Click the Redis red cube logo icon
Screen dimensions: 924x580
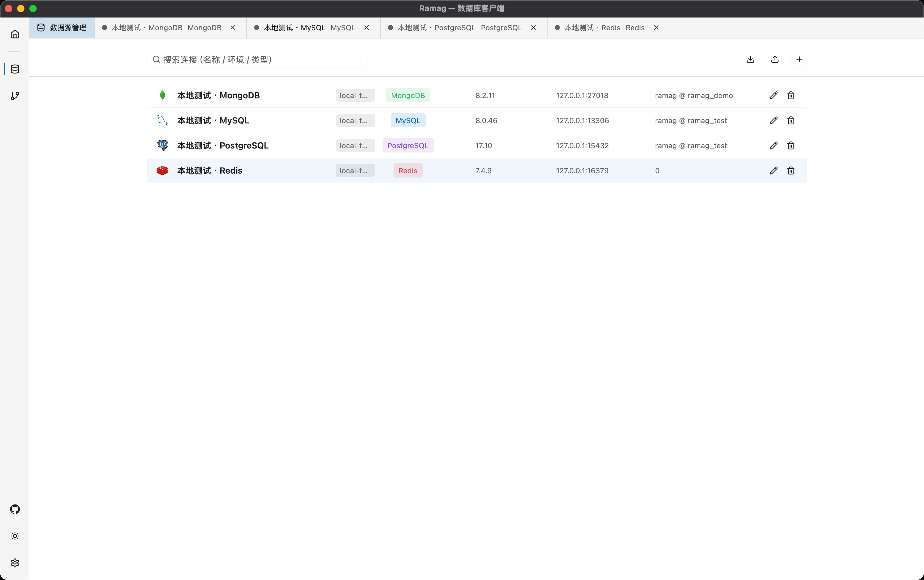pyautogui.click(x=162, y=171)
